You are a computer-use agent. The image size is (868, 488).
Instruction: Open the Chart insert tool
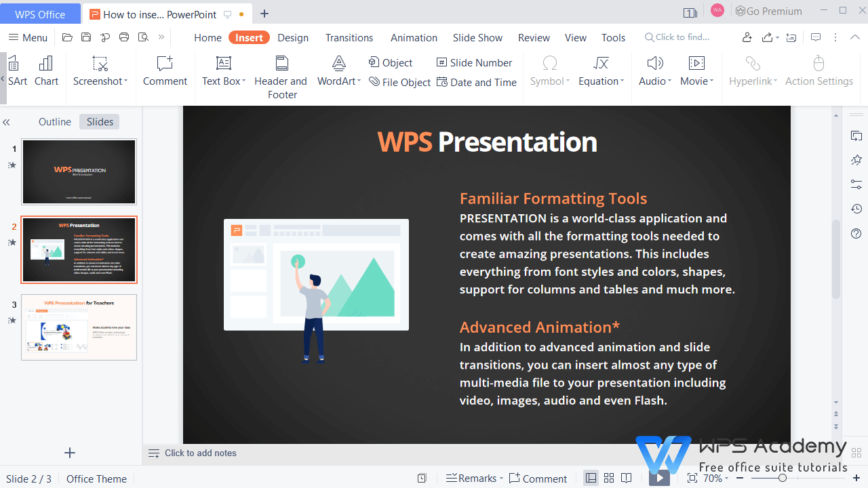click(x=46, y=70)
